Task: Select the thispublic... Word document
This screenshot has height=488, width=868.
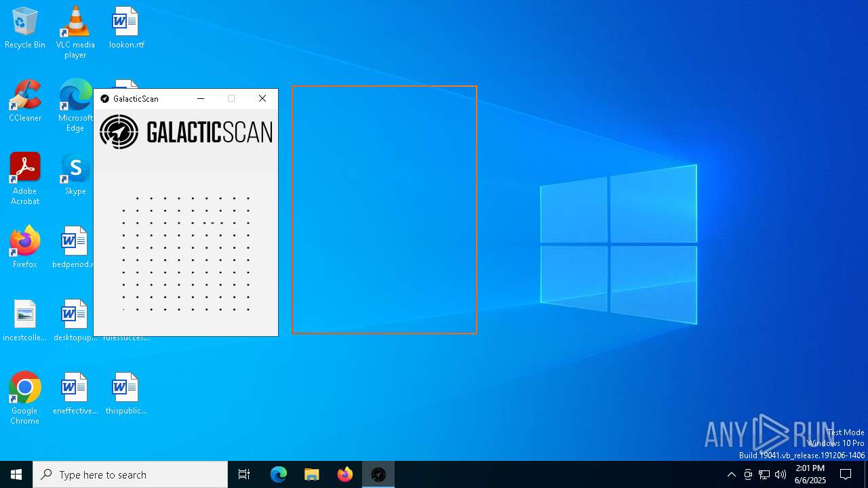Action: [126, 394]
